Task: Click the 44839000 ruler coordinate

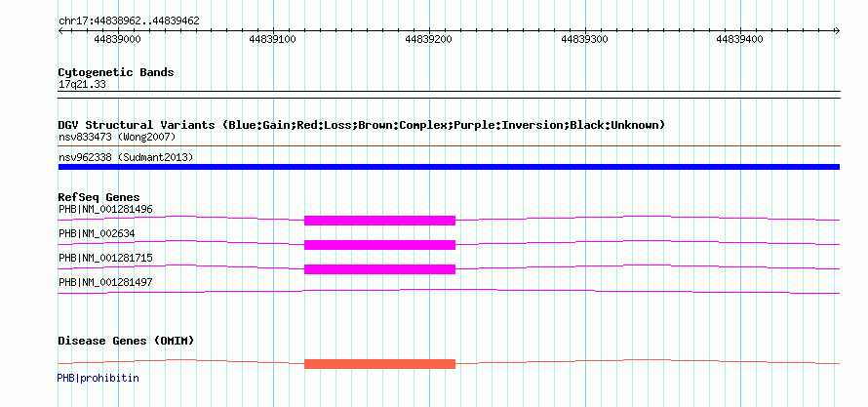Action: 117,39
